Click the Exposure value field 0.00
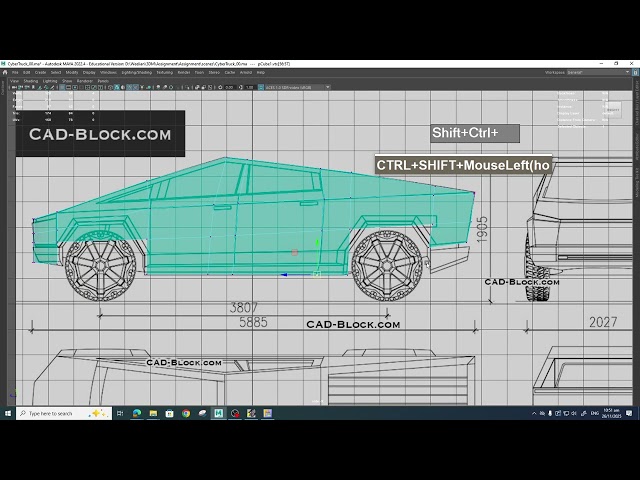This screenshot has height=480, width=640. (x=230, y=87)
